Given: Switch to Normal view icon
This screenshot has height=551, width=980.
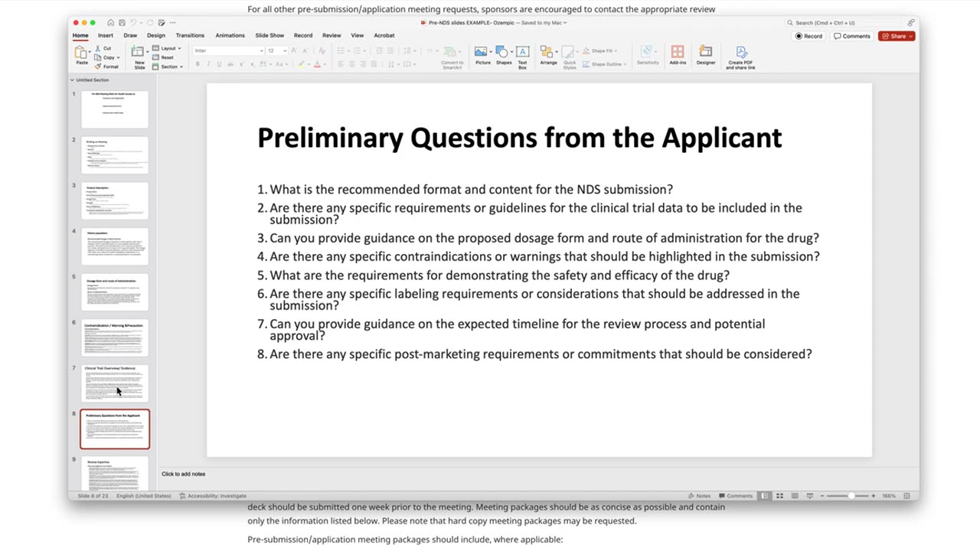Looking at the screenshot, I should tap(765, 496).
